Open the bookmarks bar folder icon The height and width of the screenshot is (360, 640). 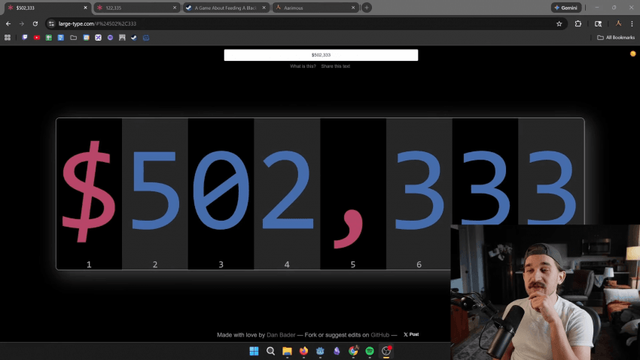[x=73, y=38]
